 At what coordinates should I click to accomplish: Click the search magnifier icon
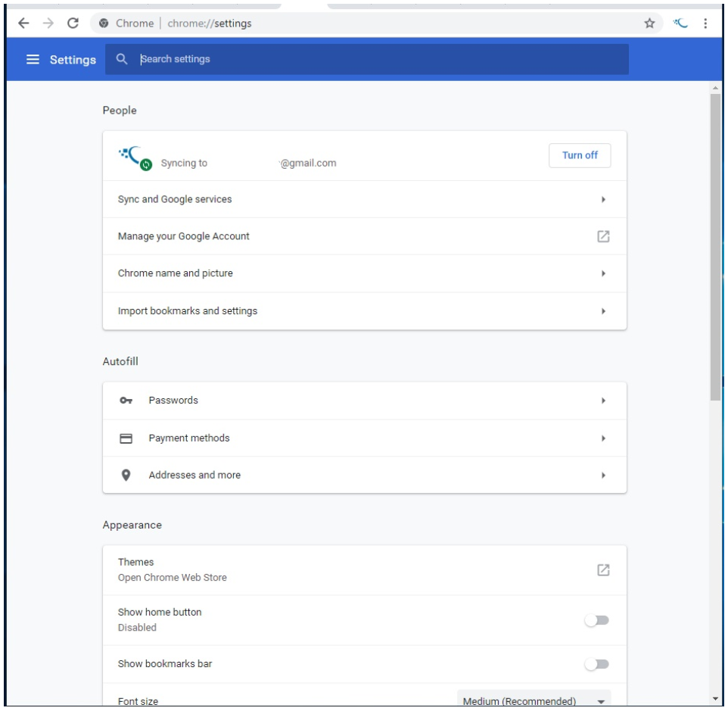(122, 59)
